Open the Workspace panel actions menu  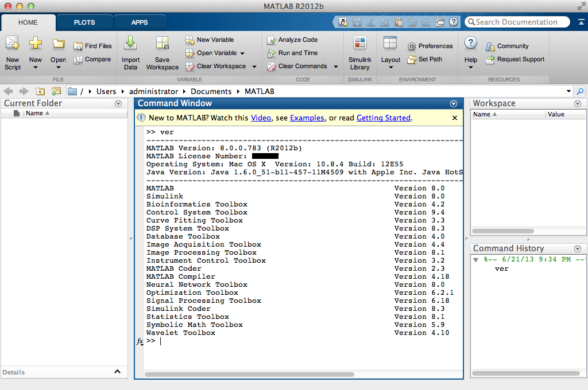tap(578, 104)
